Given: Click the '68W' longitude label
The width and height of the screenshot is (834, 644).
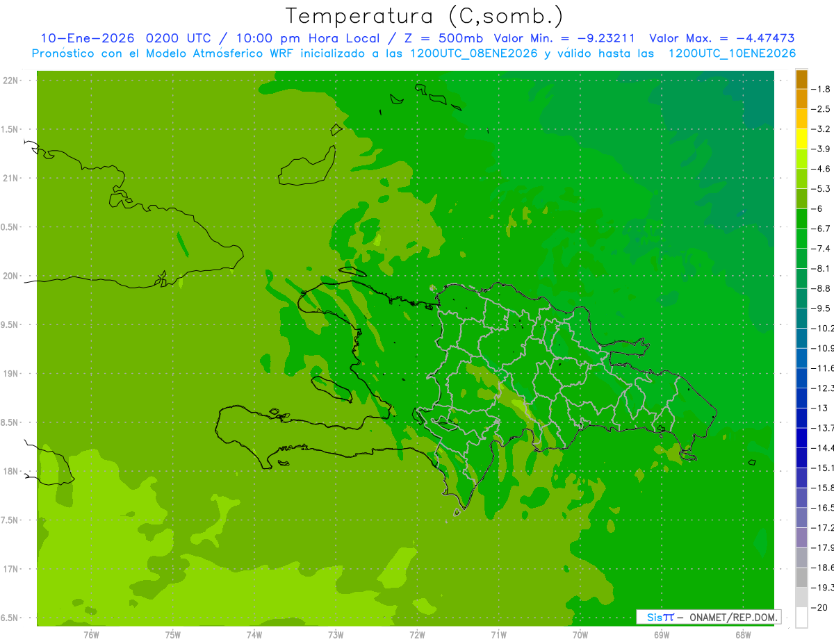Looking at the screenshot, I should tap(742, 635).
